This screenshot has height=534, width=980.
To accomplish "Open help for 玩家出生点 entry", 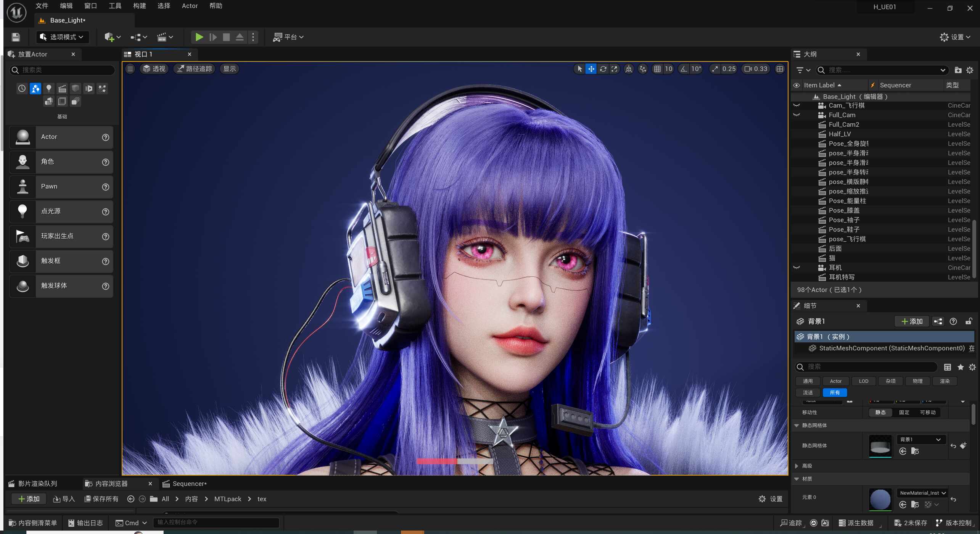I will click(106, 237).
